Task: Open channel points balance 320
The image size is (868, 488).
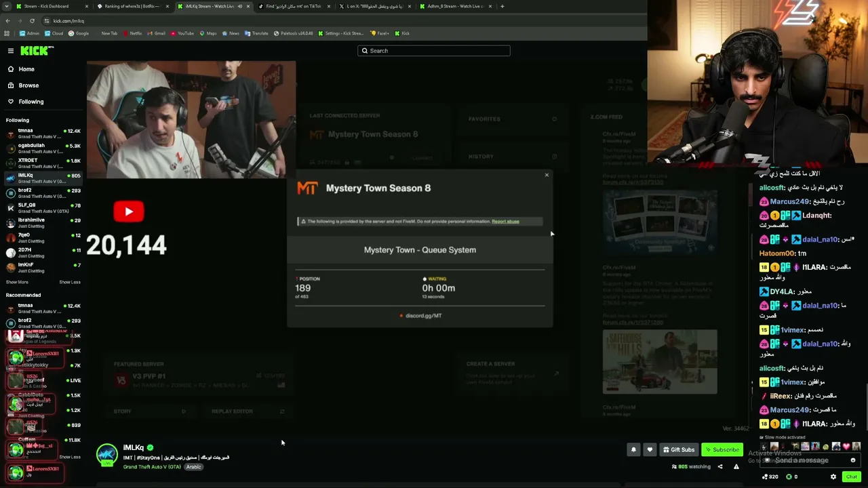Action: [770, 476]
